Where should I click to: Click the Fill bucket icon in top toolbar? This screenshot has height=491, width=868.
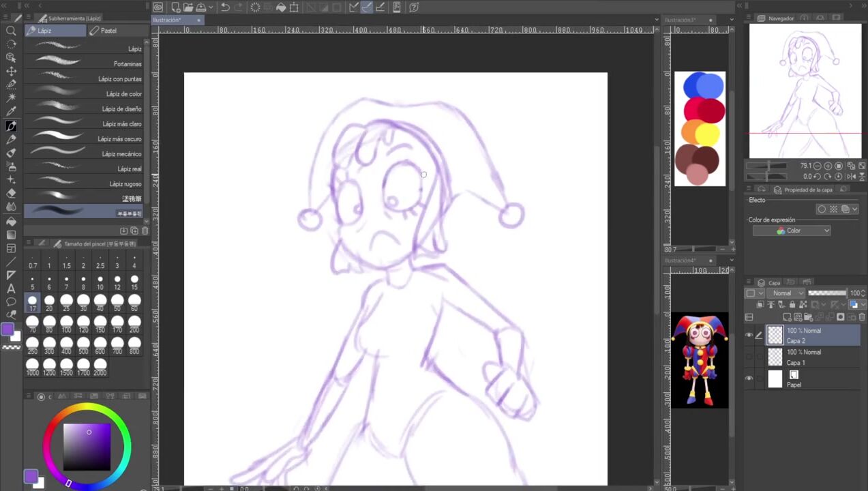(280, 8)
